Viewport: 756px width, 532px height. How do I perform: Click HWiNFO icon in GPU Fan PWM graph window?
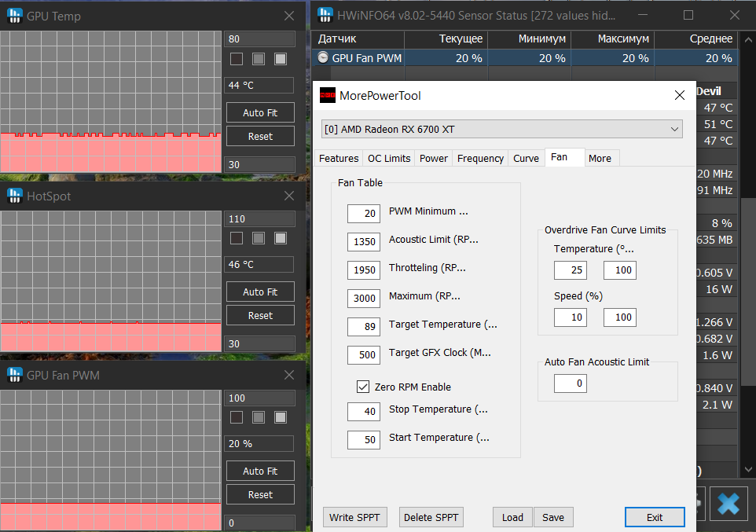pos(14,375)
